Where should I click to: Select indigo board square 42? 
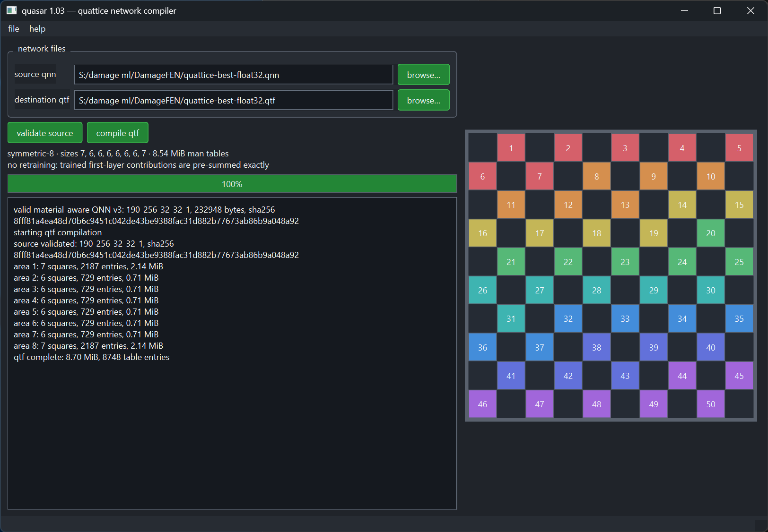(568, 376)
